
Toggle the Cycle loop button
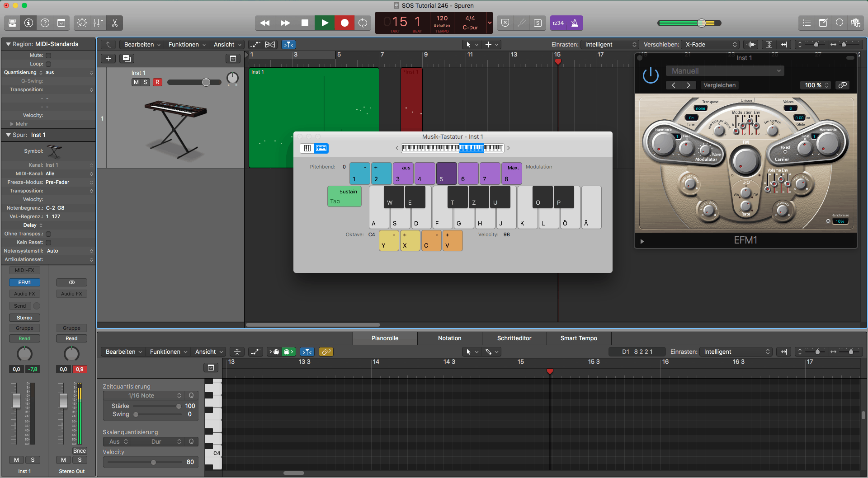(x=363, y=23)
